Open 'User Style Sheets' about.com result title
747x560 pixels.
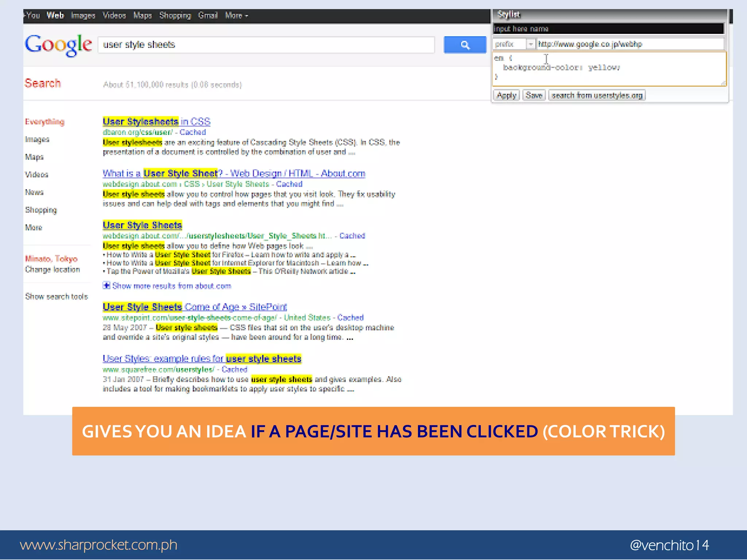tap(142, 225)
